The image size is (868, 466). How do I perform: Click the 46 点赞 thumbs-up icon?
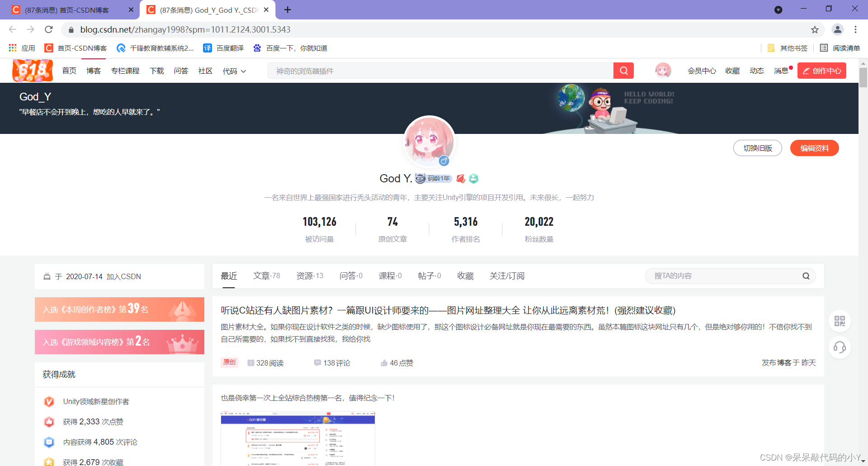coord(384,363)
